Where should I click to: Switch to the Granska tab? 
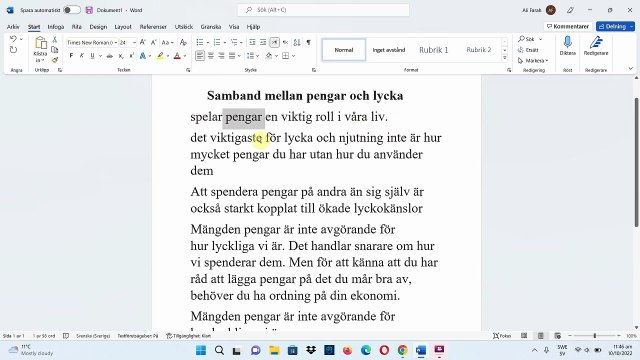point(211,27)
